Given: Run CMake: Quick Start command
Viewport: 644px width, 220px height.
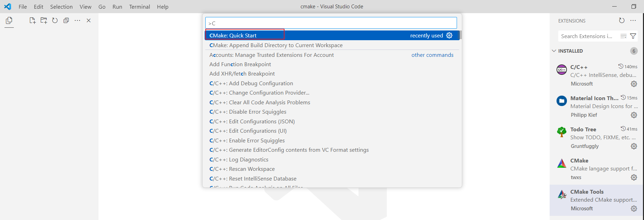Looking at the screenshot, I should pos(332,35).
